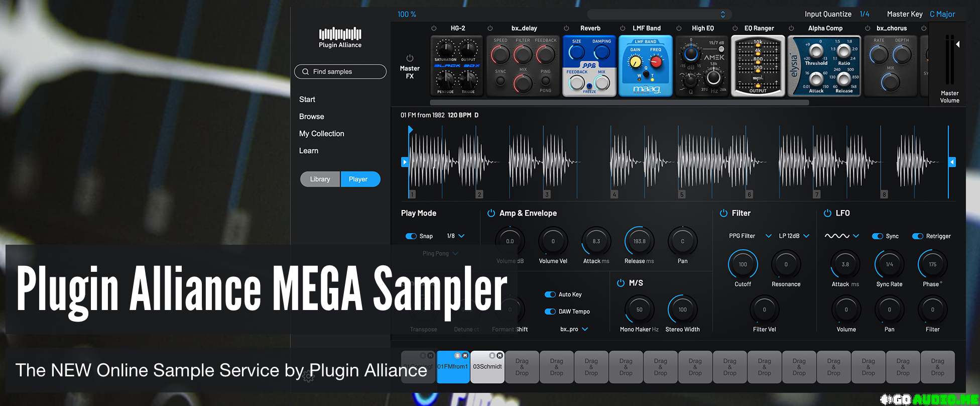This screenshot has height=406, width=980.
Task: Open the Start menu item
Action: pyautogui.click(x=307, y=99)
